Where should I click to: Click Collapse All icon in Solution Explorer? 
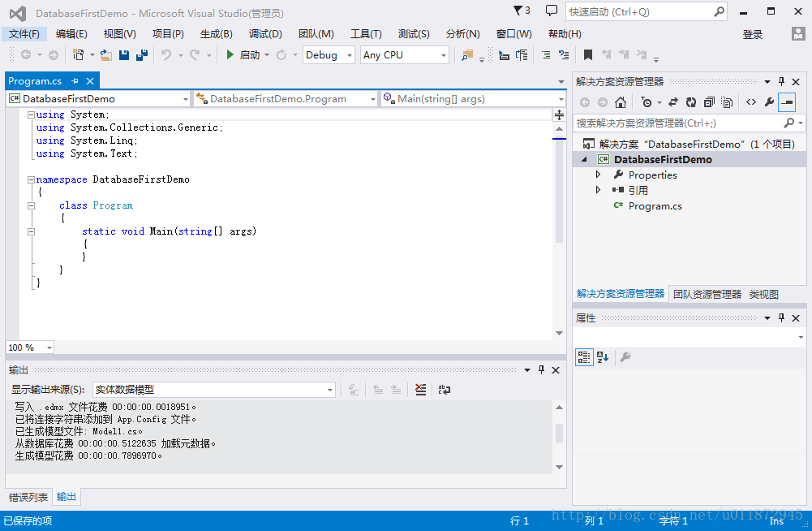(709, 102)
